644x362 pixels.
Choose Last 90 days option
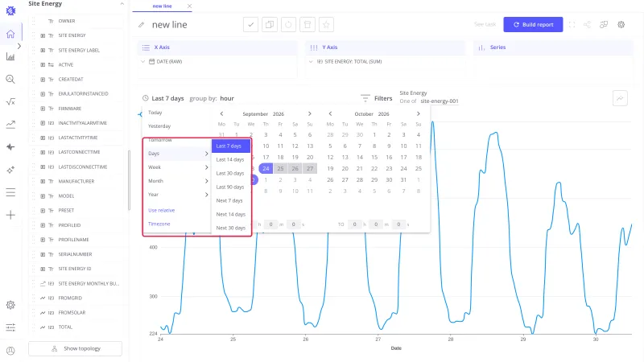[x=231, y=187]
